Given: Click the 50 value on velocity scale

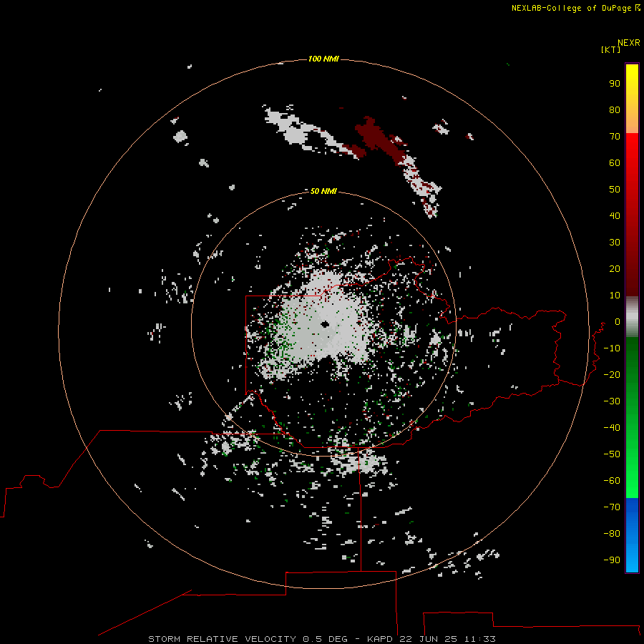Looking at the screenshot, I should [615, 190].
